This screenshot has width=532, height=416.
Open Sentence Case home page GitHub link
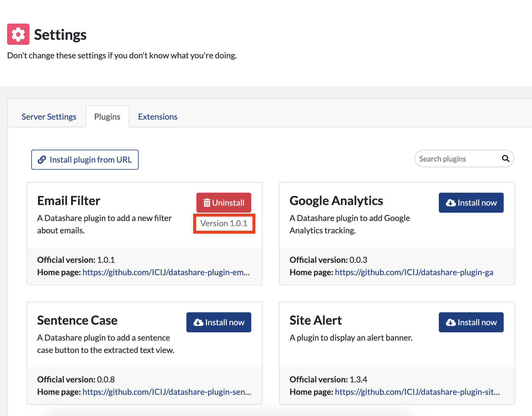click(x=167, y=392)
